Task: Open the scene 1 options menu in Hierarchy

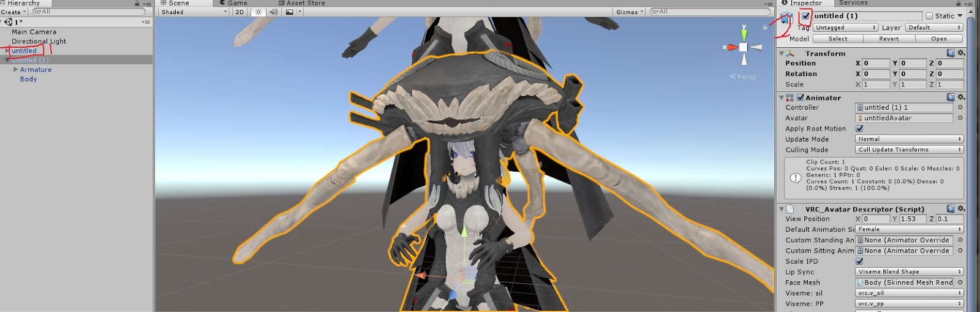Action: pos(145,22)
